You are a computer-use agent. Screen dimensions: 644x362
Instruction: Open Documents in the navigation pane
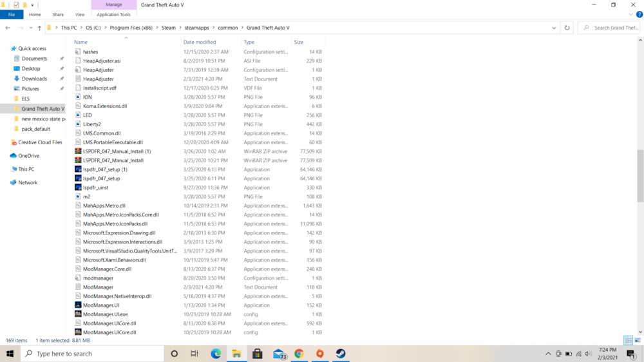click(x=34, y=59)
